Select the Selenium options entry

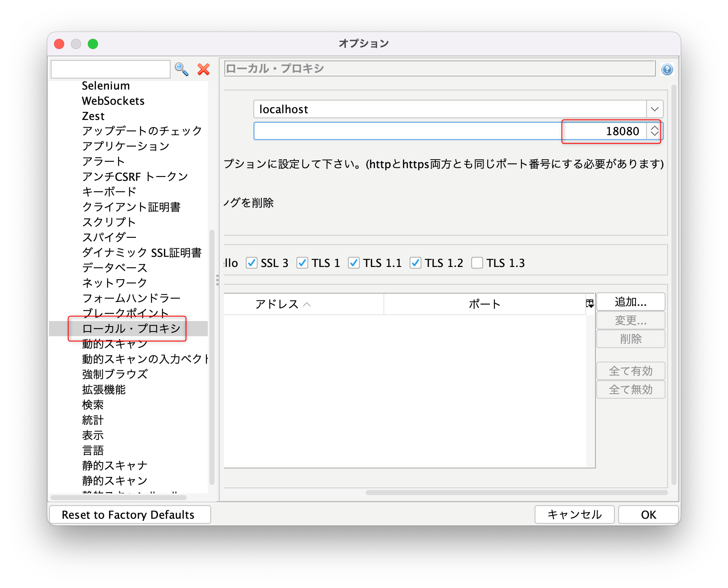point(106,86)
